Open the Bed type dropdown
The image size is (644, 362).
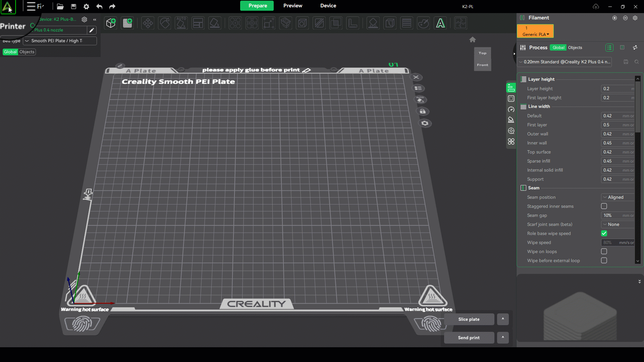coord(60,41)
